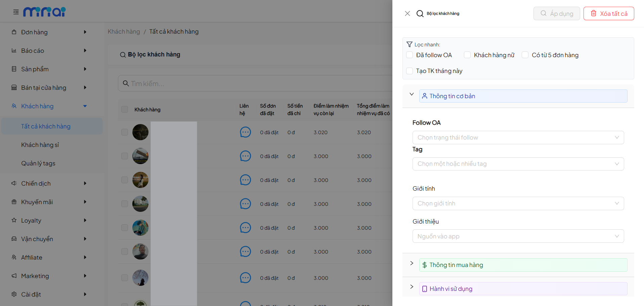644x306 pixels.
Task: Go to Quản lý tags menu item
Action: point(38,163)
